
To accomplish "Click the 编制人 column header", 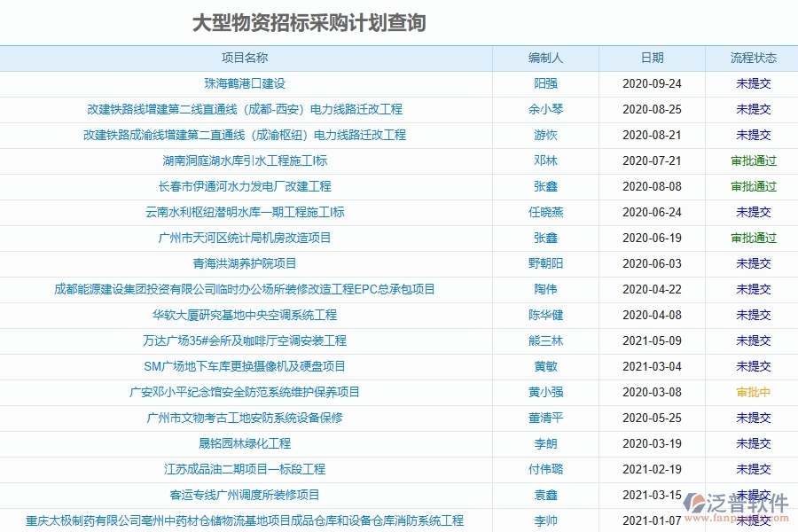I will click(545, 58).
